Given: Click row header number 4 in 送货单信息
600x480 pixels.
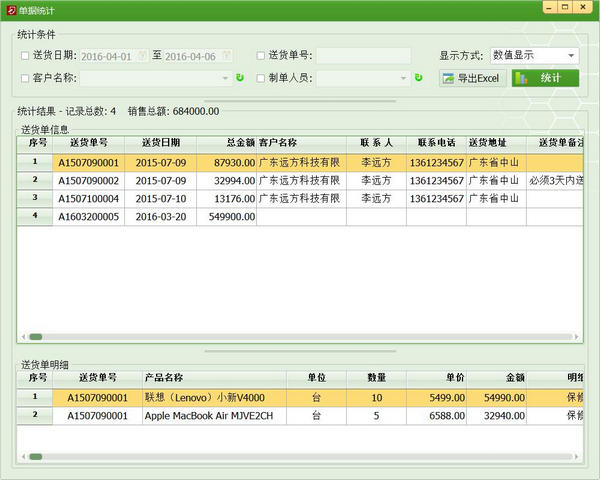Looking at the screenshot, I should [x=35, y=217].
